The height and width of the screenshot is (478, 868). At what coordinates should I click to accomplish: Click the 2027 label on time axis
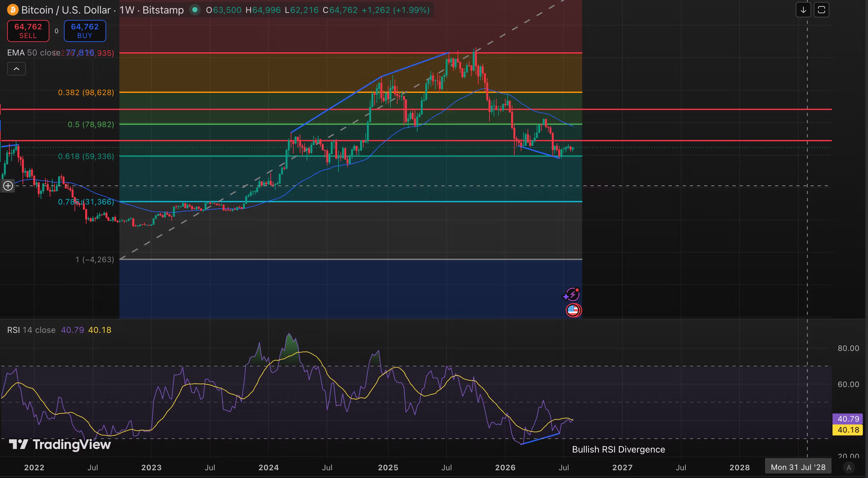pos(622,467)
